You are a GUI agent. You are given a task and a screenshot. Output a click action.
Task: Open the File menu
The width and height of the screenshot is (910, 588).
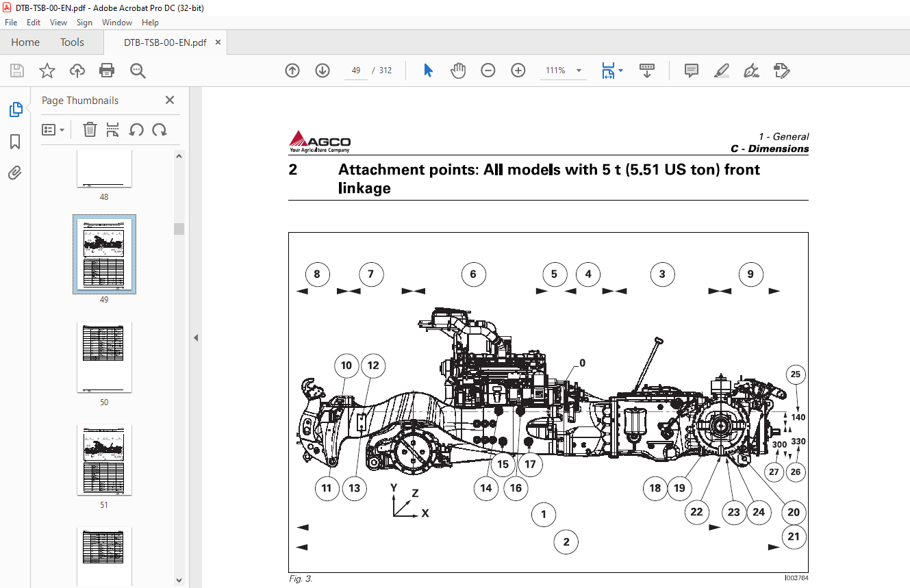pyautogui.click(x=11, y=23)
